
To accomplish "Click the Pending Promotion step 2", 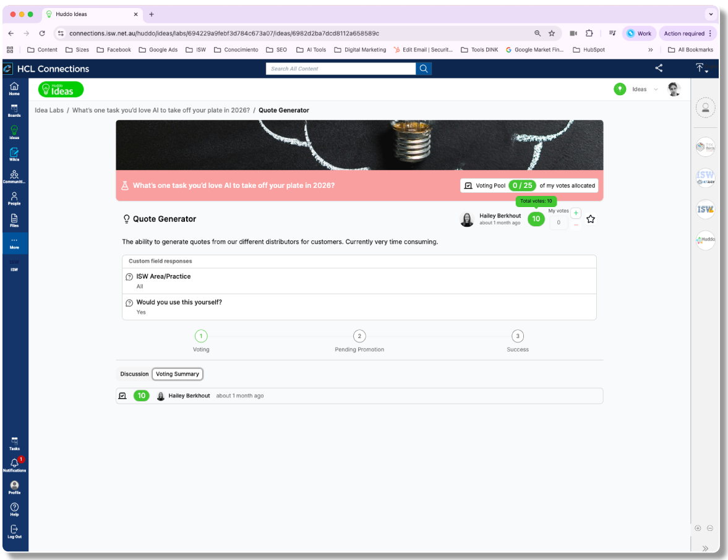I will 359,336.
